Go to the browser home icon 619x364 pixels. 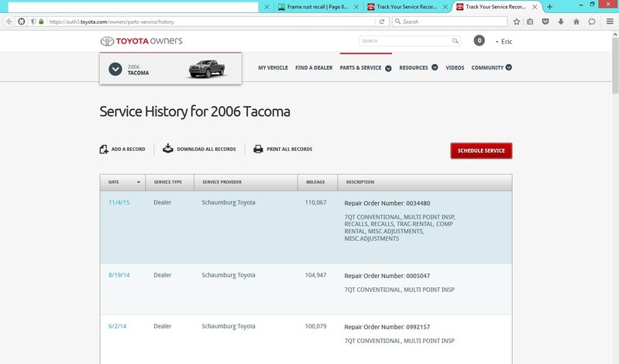(x=576, y=22)
